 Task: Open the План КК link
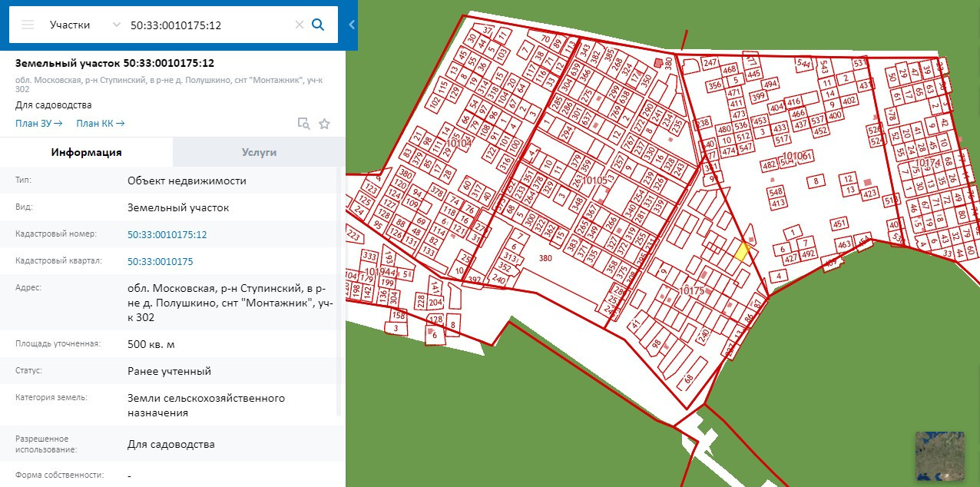tap(100, 123)
